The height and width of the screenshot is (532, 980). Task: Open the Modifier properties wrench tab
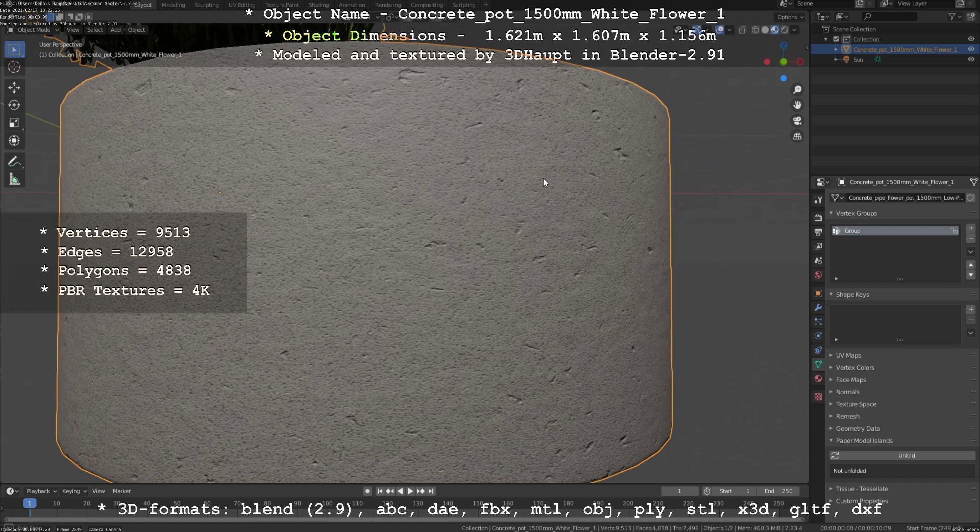[818, 307]
